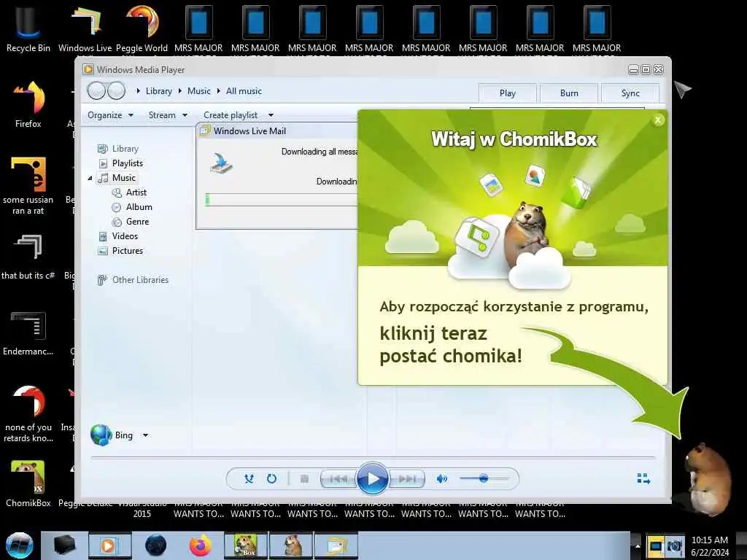Open the Play tab

tap(508, 93)
